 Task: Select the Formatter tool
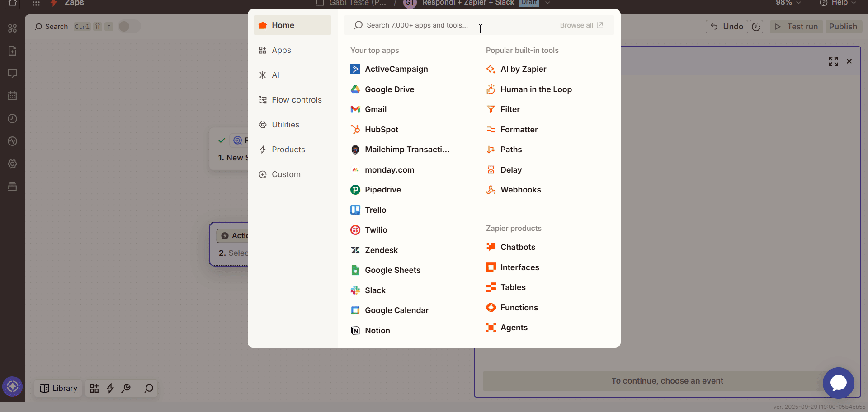point(512,130)
